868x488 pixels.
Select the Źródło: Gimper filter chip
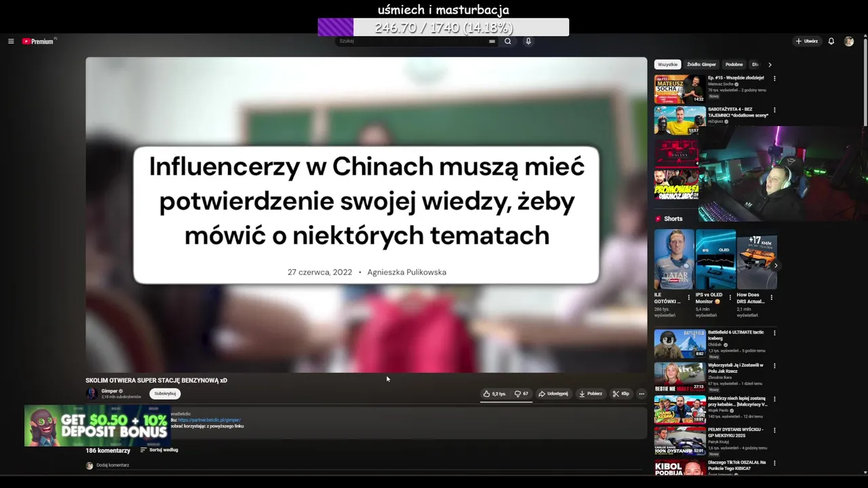(x=701, y=64)
